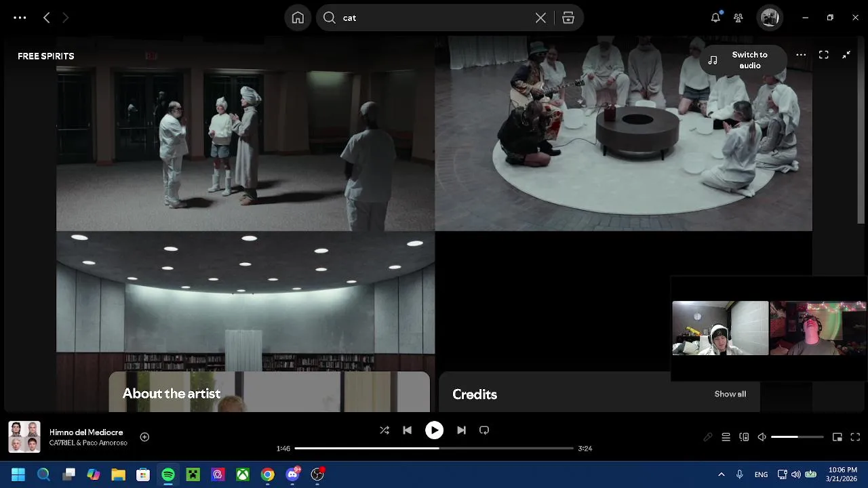Skip to the next track

coord(461,430)
